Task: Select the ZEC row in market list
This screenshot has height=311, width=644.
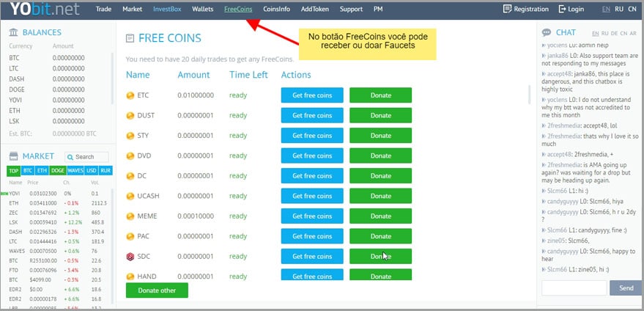Action: pos(59,213)
